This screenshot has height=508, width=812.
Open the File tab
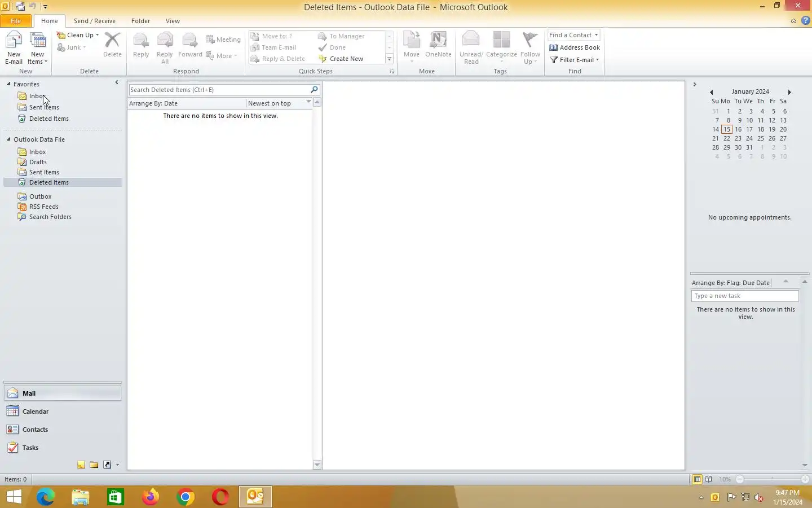pyautogui.click(x=16, y=21)
